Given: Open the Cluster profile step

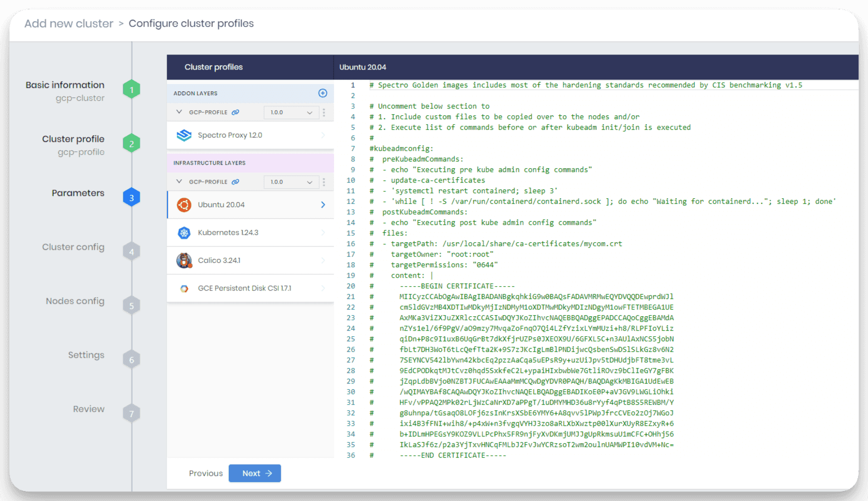Looking at the screenshot, I should [x=73, y=139].
